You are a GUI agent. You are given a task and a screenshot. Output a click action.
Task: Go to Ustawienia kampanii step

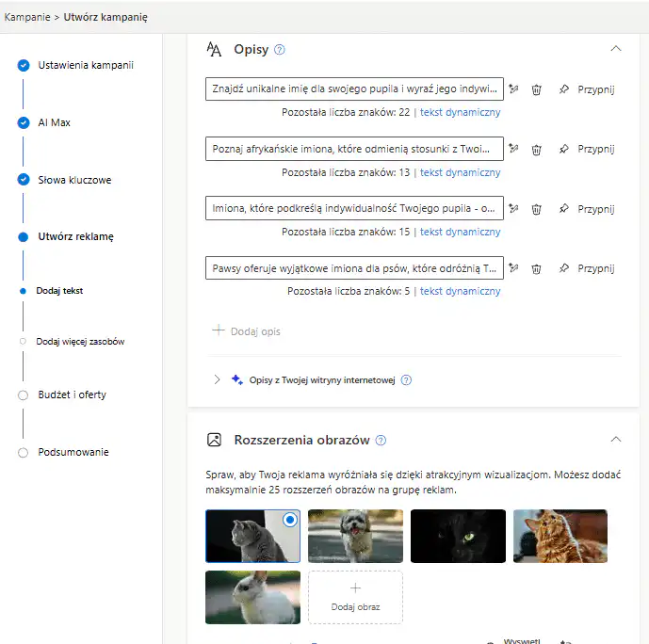coord(86,65)
